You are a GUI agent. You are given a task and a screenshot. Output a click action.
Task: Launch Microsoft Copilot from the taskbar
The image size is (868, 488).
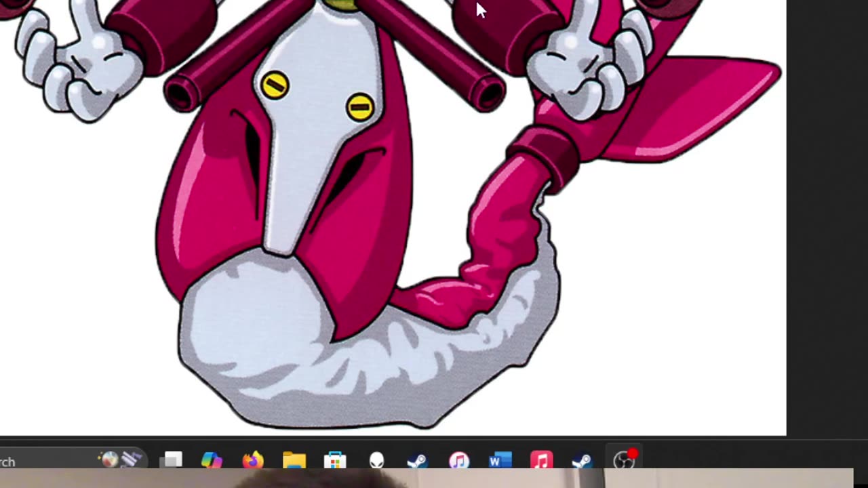coord(212,461)
